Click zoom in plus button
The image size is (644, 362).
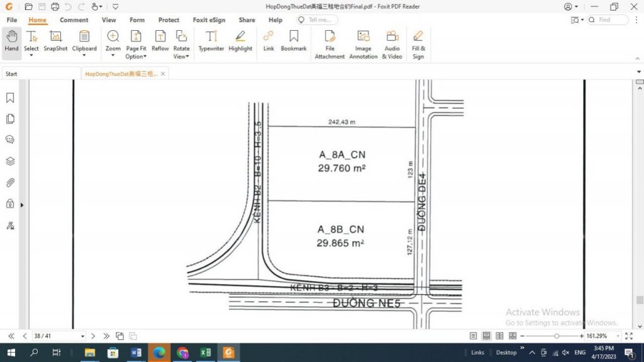pos(581,336)
